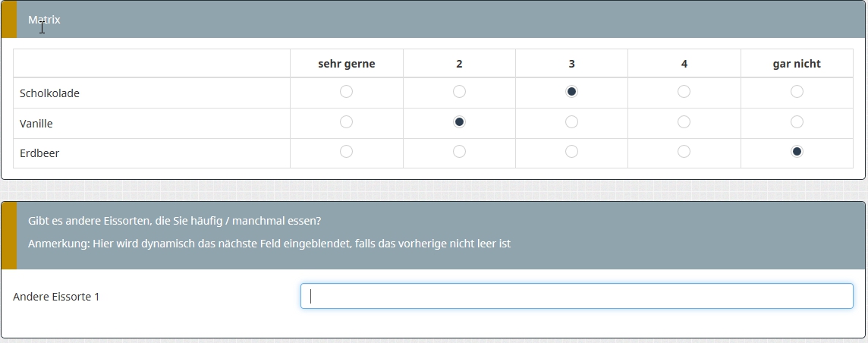Select 'gar nicht' for Vanille
Image resolution: width=868 pixels, height=343 pixels.
[797, 122]
